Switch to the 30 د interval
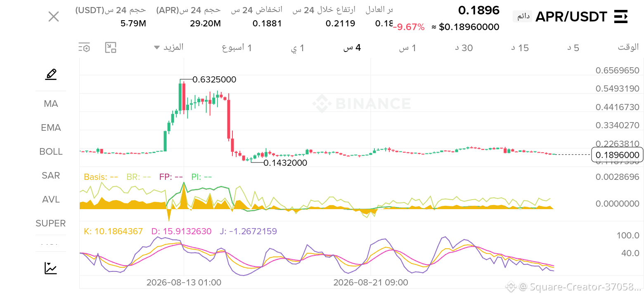The height and width of the screenshot is (297, 644). tap(464, 48)
